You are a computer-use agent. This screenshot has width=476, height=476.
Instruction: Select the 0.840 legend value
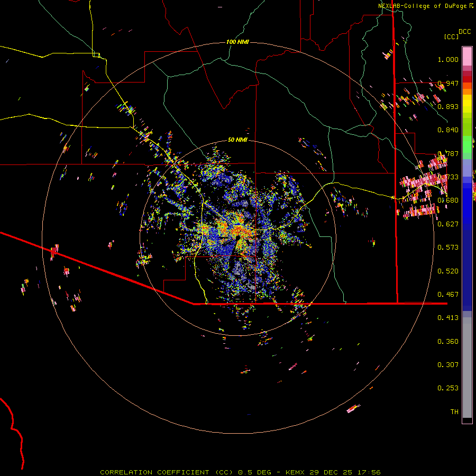pyautogui.click(x=448, y=130)
